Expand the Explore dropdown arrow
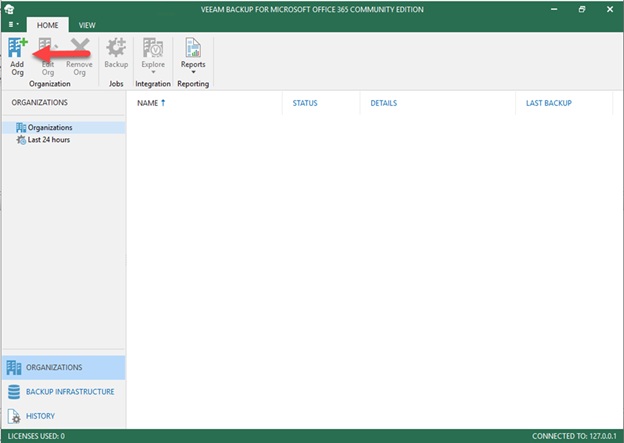Viewport: 624px width, 443px height. click(153, 72)
